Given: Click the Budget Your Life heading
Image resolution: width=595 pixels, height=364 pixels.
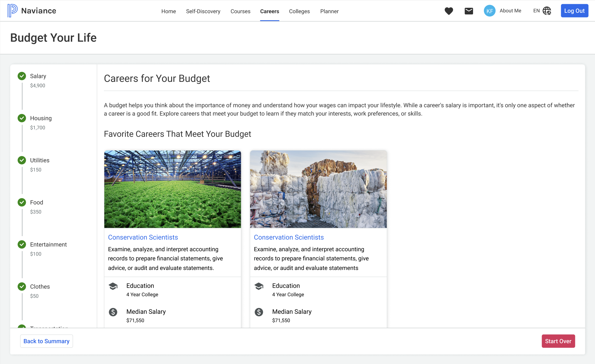Looking at the screenshot, I should (x=53, y=38).
